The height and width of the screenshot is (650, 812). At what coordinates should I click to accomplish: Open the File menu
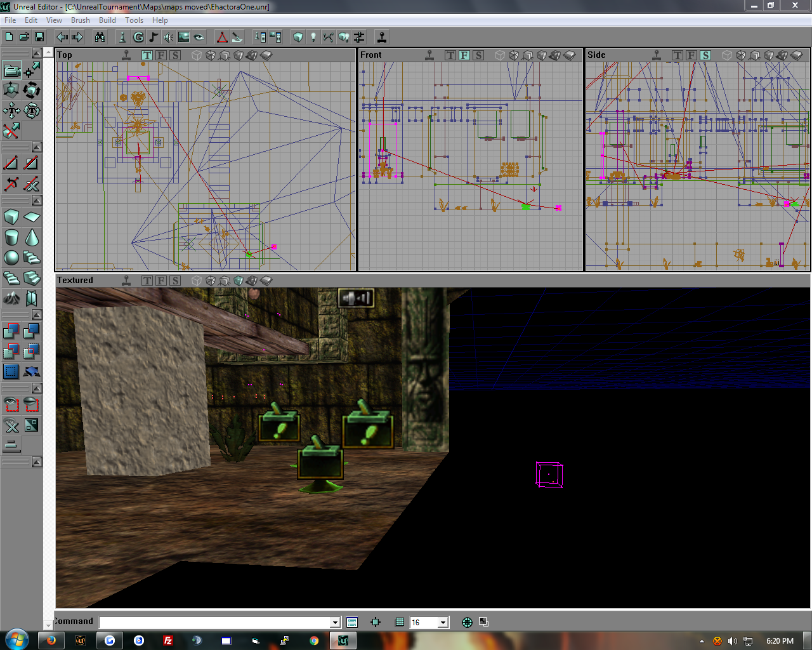[x=10, y=20]
